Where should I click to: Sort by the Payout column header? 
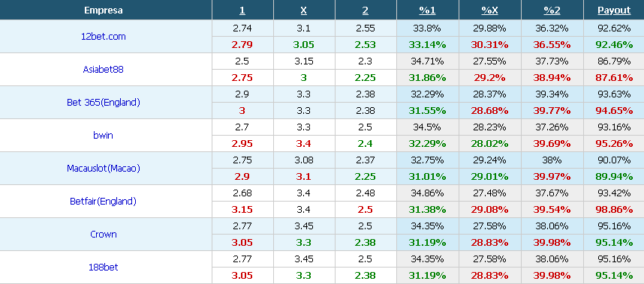pos(614,10)
